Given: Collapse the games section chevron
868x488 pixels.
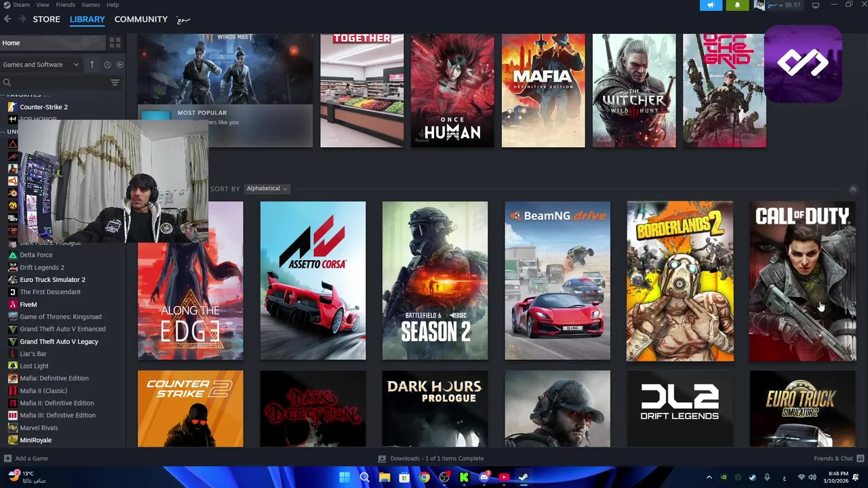Looking at the screenshot, I should 853,189.
